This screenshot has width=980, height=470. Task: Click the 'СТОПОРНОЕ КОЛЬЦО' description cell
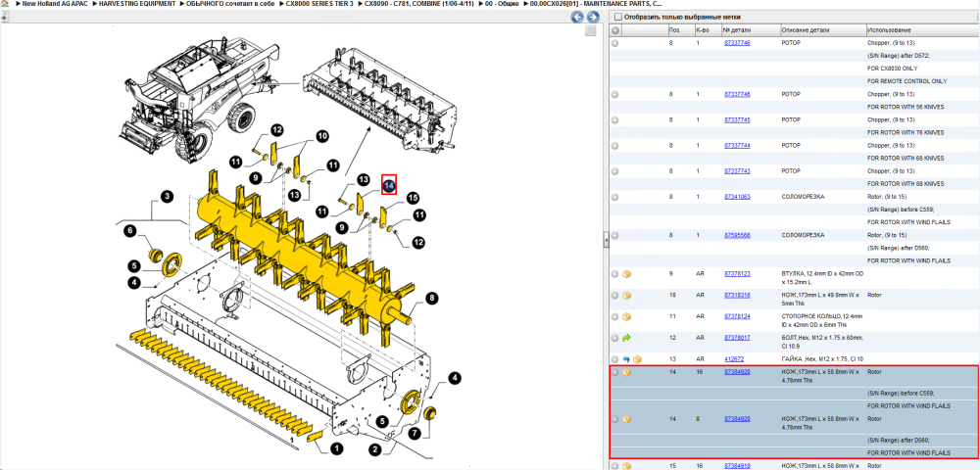click(821, 320)
